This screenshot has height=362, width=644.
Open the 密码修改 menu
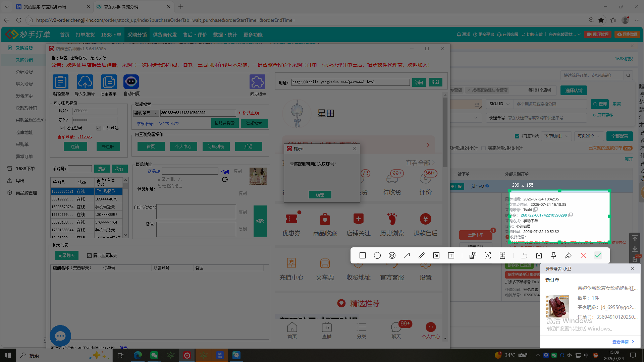(78, 58)
